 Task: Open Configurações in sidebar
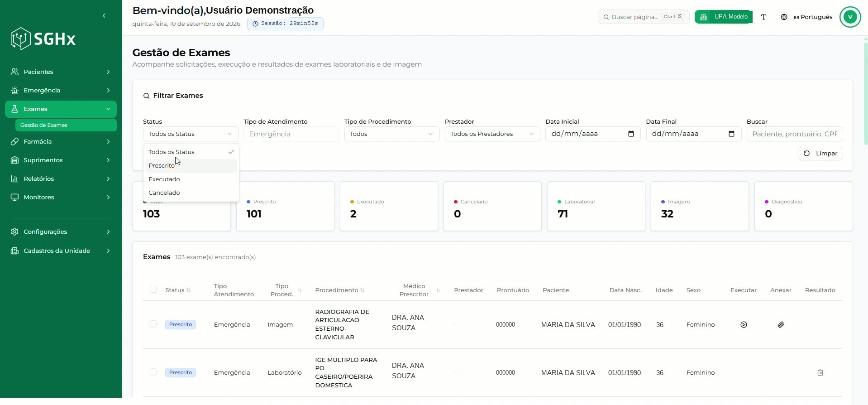point(61,232)
